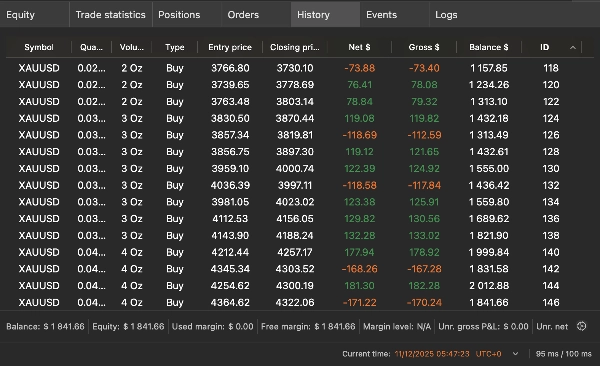Click entry price 4036.39
The height and width of the screenshot is (366, 600).
[x=230, y=185]
